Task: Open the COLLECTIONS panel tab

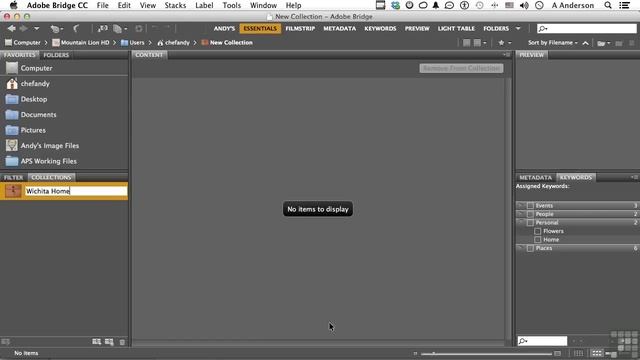Action: click(x=51, y=178)
